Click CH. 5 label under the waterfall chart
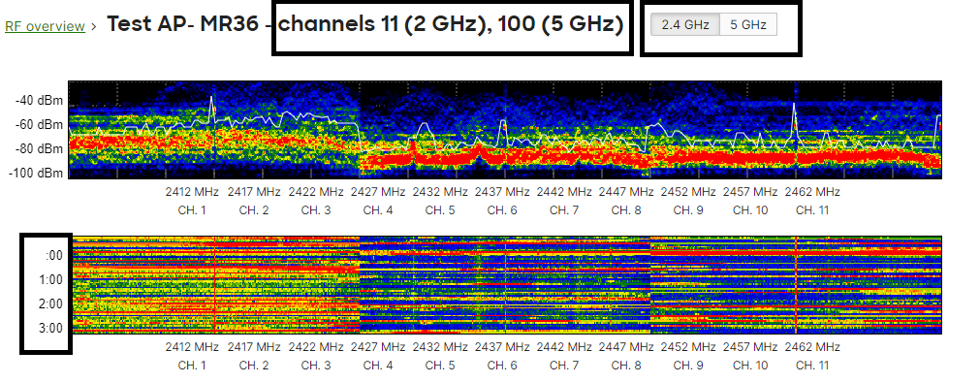Image resolution: width=980 pixels, height=383 pixels. pyautogui.click(x=440, y=366)
